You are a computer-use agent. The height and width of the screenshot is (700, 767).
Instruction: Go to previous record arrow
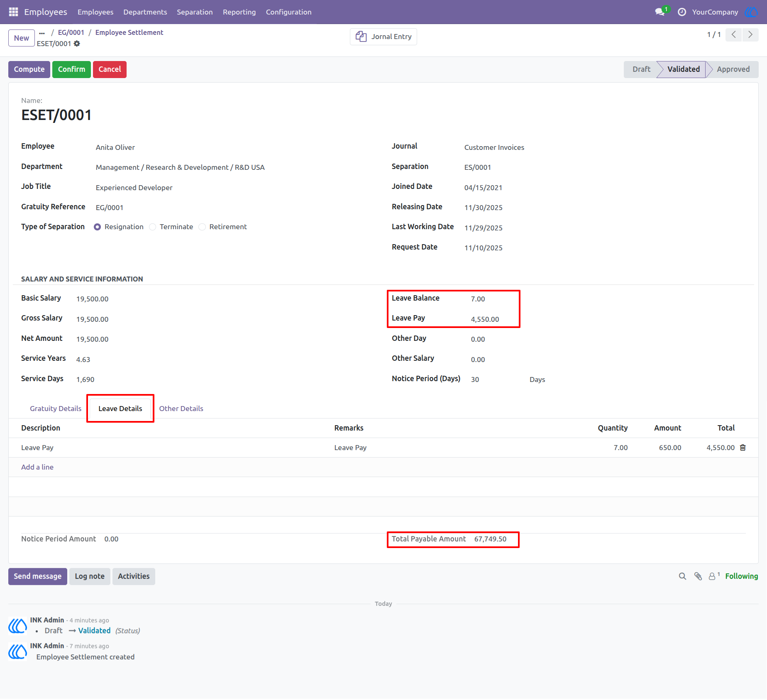click(734, 35)
